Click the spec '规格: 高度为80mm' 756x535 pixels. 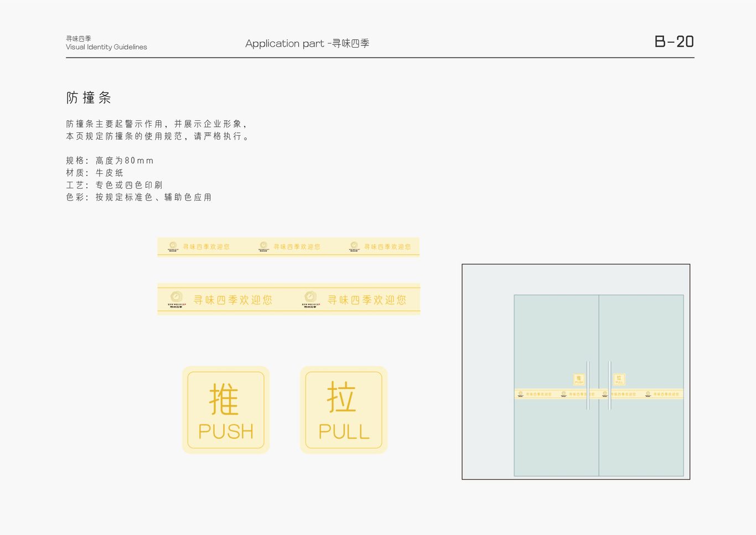click(110, 161)
